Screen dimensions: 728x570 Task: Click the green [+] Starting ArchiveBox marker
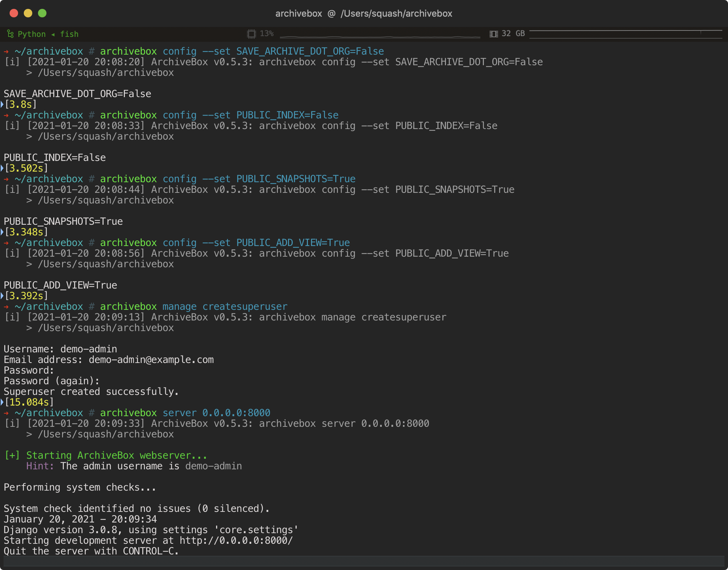point(12,456)
